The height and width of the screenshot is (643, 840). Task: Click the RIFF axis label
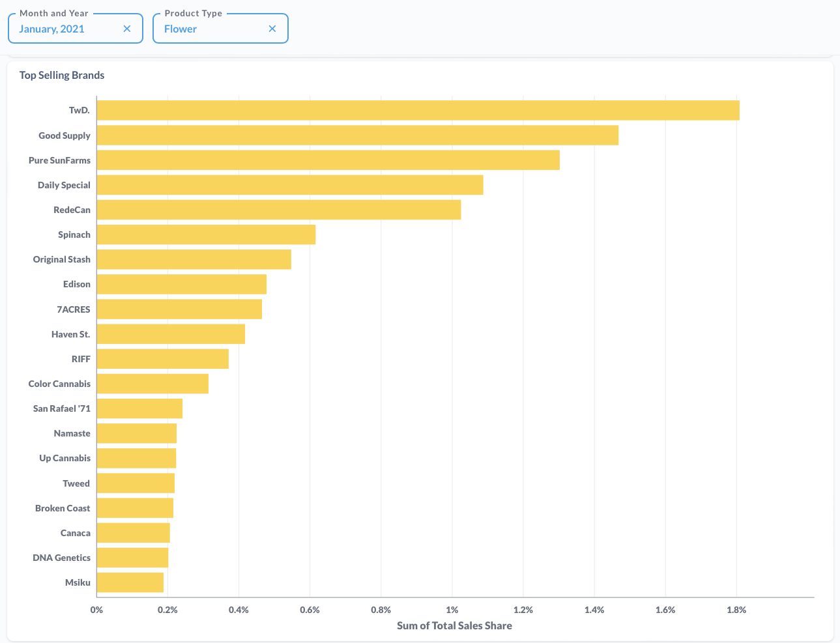(81, 359)
